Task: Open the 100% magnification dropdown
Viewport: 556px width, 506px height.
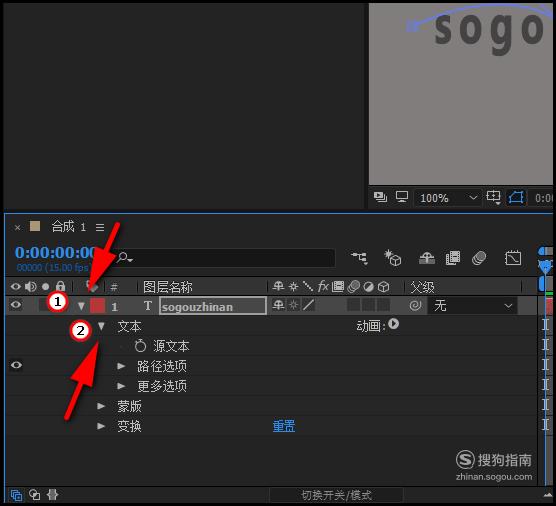Action: [448, 198]
